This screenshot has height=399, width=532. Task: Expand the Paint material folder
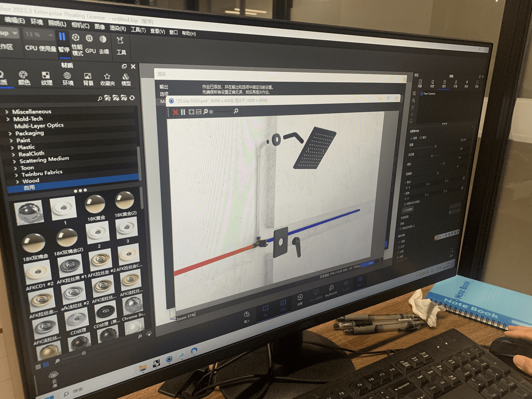coord(11,141)
